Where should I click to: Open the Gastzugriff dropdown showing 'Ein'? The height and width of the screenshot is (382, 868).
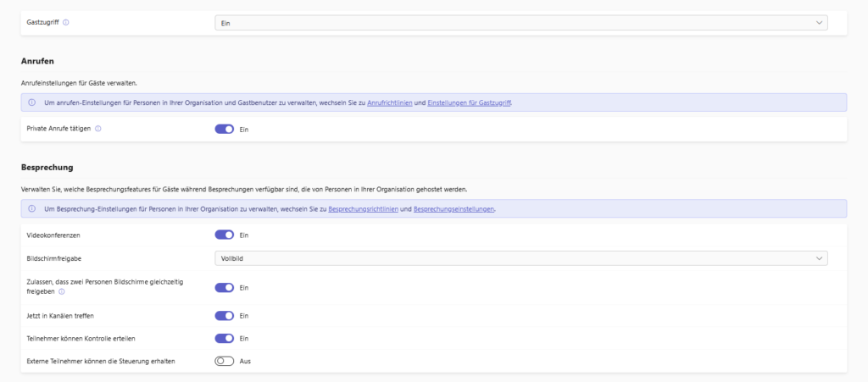(x=520, y=23)
